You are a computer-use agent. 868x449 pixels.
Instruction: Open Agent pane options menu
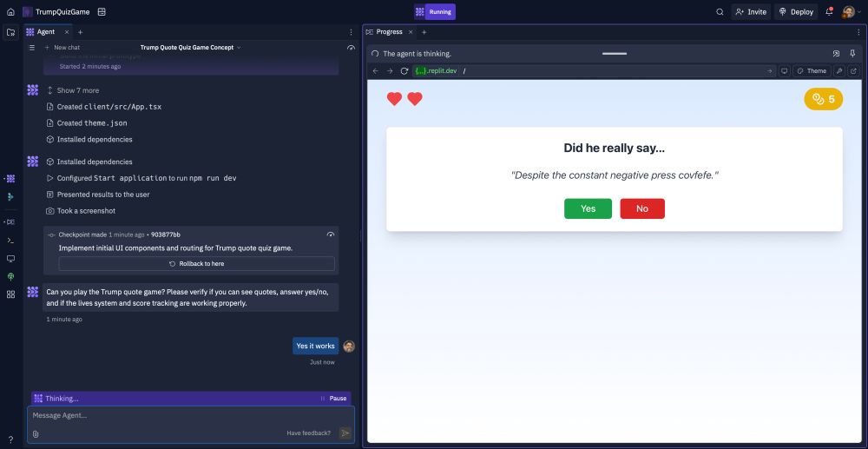351,32
